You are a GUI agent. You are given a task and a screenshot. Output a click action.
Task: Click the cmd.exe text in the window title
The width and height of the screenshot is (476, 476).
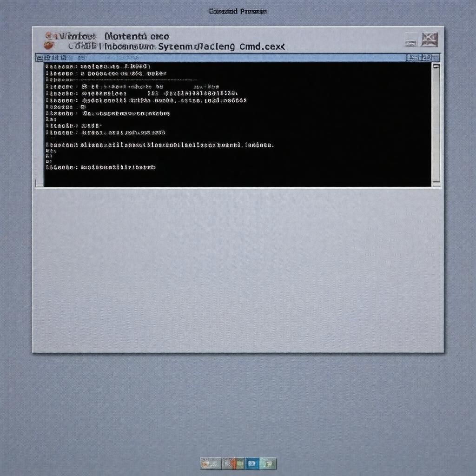262,46
